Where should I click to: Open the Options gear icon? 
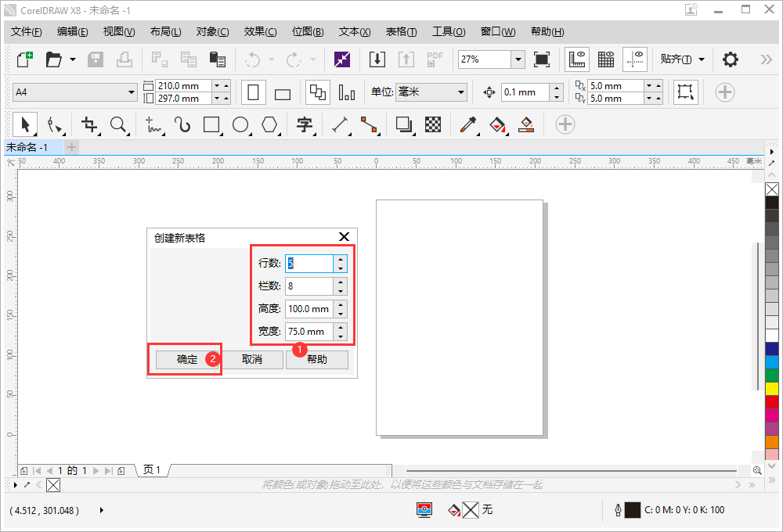(x=730, y=59)
